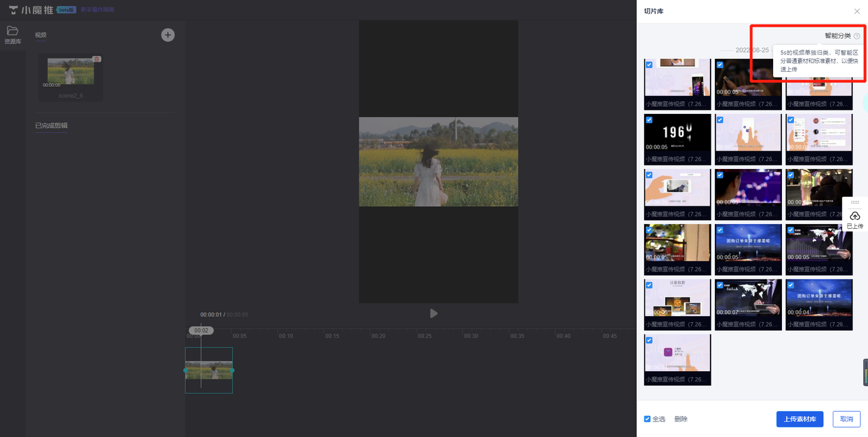Select the scene2_6 video thumbnail
Viewport: 868px width, 437px height.
coord(71,71)
